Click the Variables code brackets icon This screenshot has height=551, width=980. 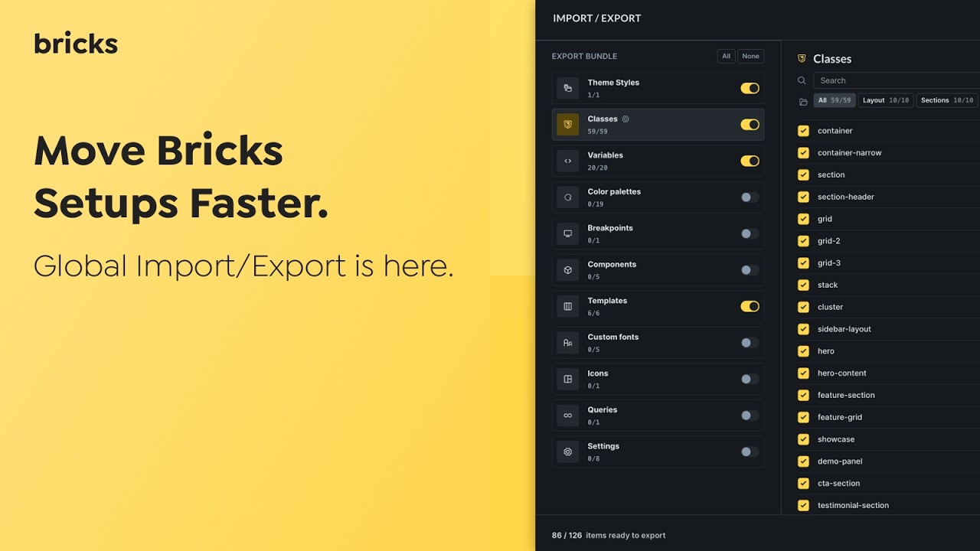coord(568,161)
